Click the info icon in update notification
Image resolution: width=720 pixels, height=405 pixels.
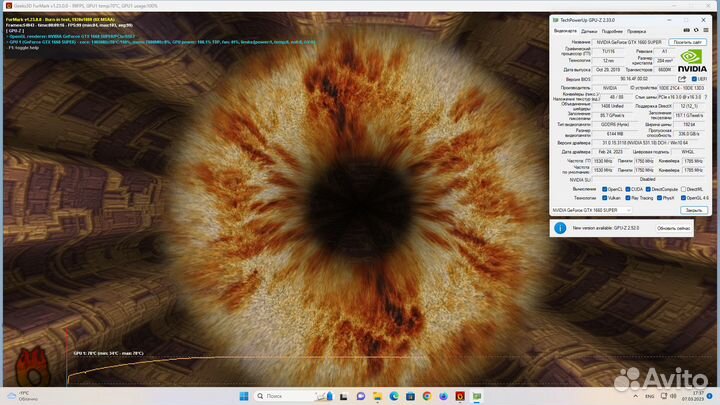[558, 228]
